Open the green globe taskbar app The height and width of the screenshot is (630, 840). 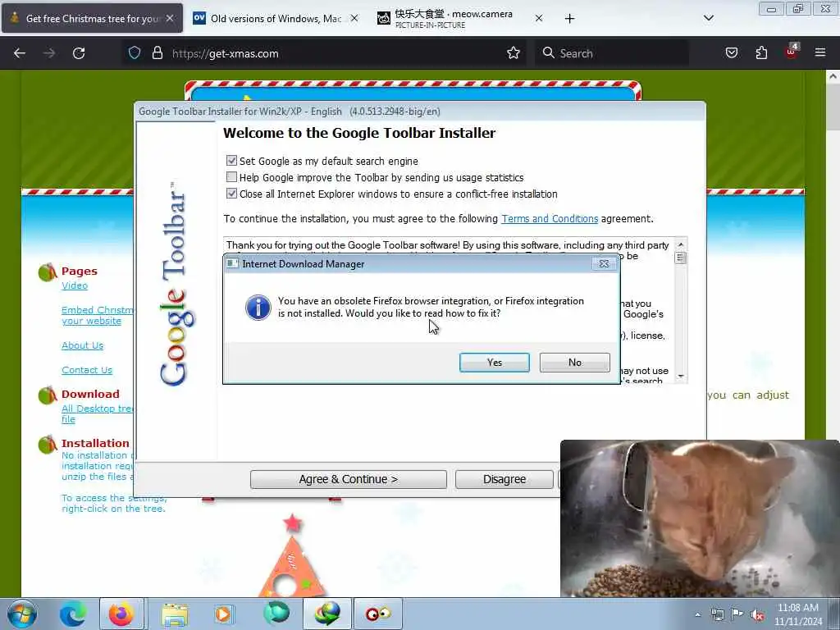pyautogui.click(x=276, y=614)
